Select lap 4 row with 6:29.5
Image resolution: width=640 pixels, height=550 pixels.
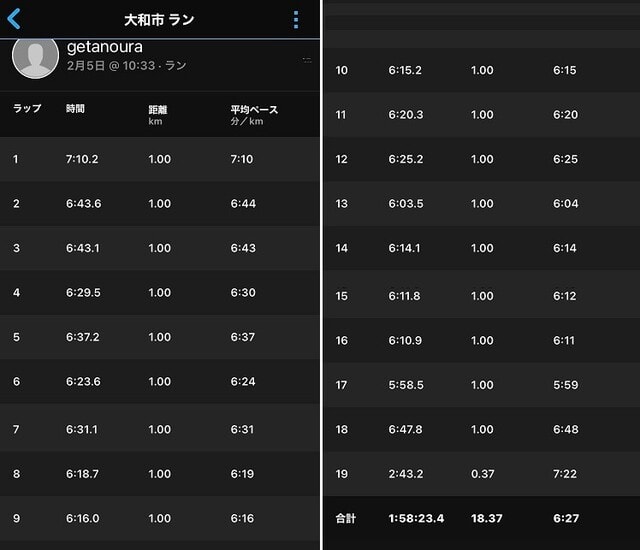pos(160,292)
